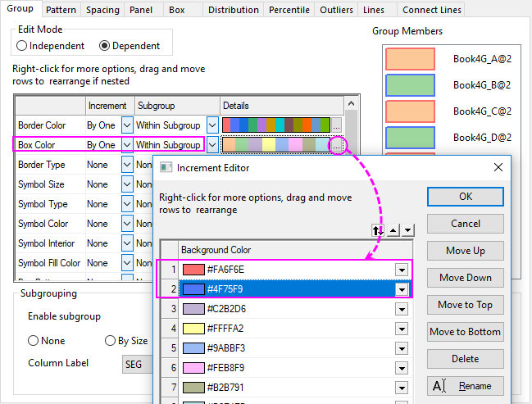Image resolution: width=532 pixels, height=404 pixels.
Task: Click the Box Color ellipsis details button
Action: click(x=337, y=145)
